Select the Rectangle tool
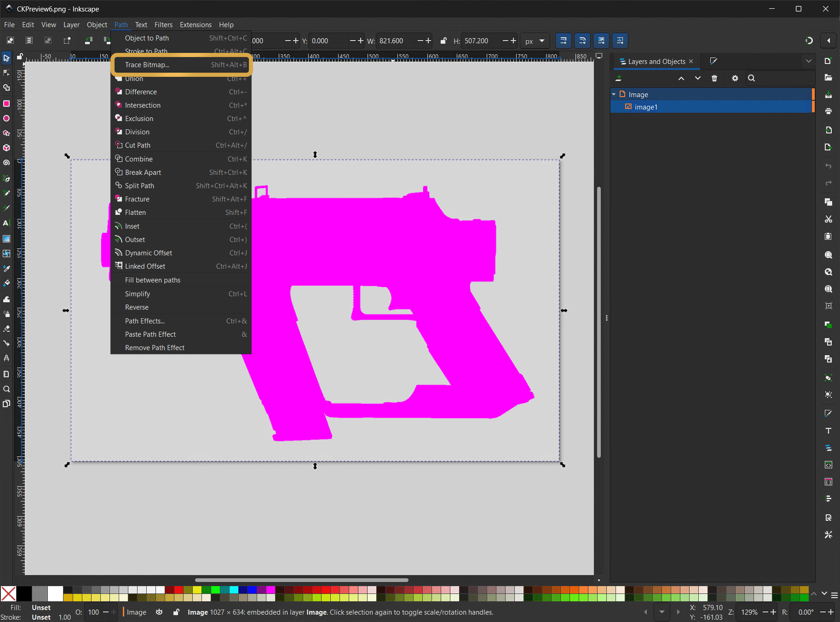This screenshot has height=622, width=840. pyautogui.click(x=6, y=104)
